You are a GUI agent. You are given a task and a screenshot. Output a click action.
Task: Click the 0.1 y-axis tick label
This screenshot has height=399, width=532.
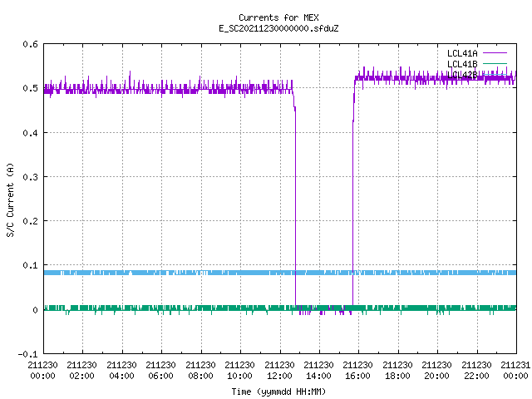tap(30, 265)
